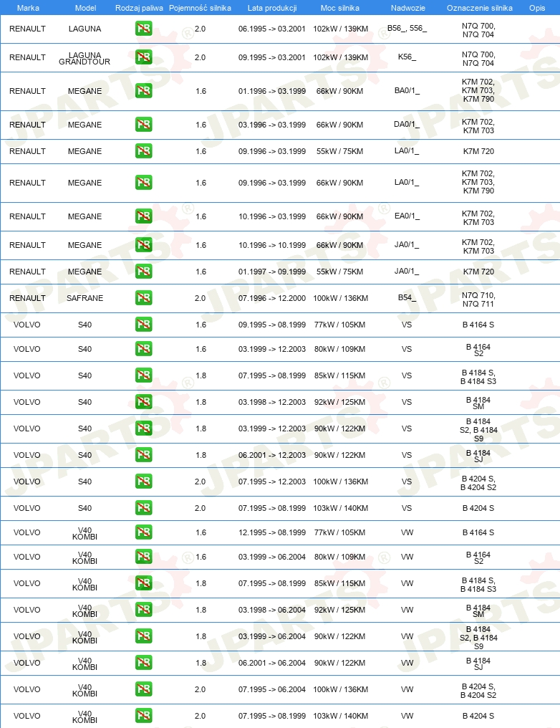
Task: Select production dates 09.1995 -> 03.2001
Action: tap(272, 57)
